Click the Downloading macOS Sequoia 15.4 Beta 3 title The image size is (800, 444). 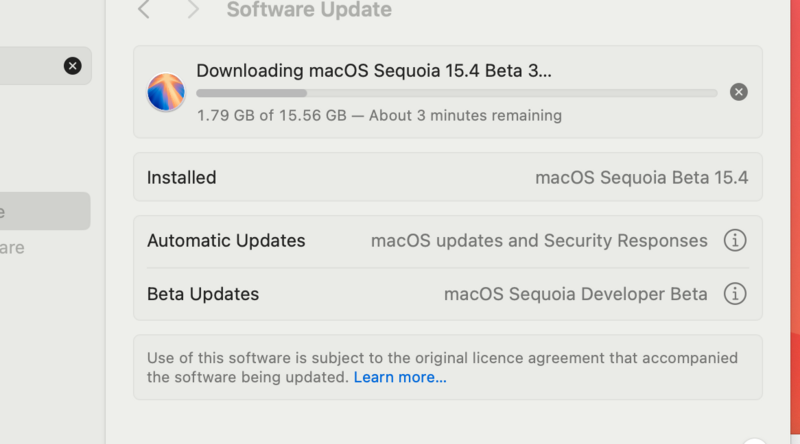pyautogui.click(x=373, y=70)
